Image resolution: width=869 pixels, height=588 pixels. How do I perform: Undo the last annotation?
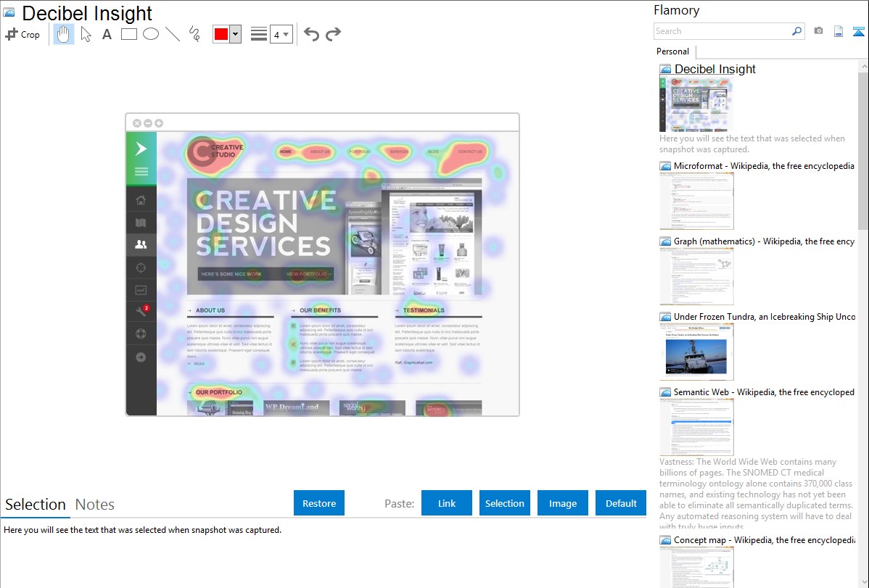pyautogui.click(x=311, y=34)
